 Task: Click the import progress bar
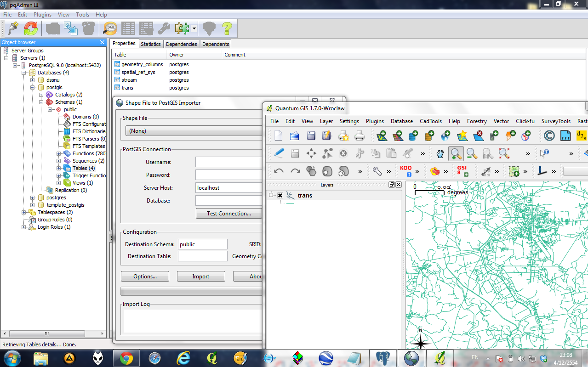point(191,291)
